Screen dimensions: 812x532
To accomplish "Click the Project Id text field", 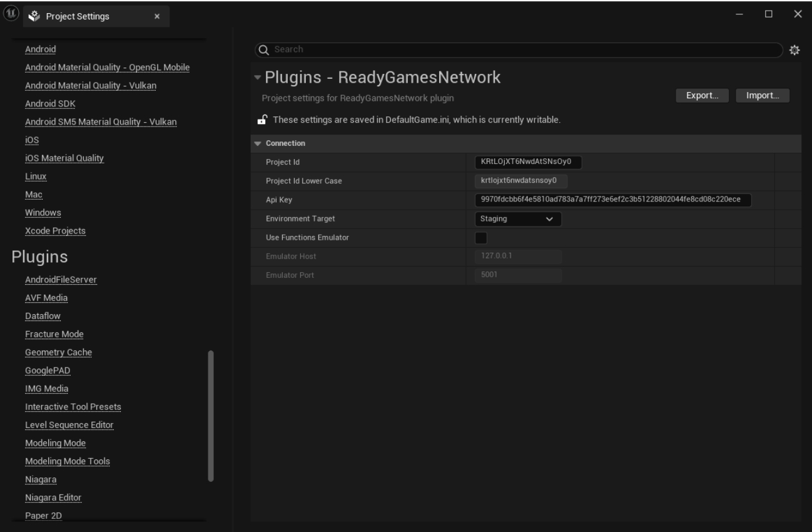I will [528, 163].
